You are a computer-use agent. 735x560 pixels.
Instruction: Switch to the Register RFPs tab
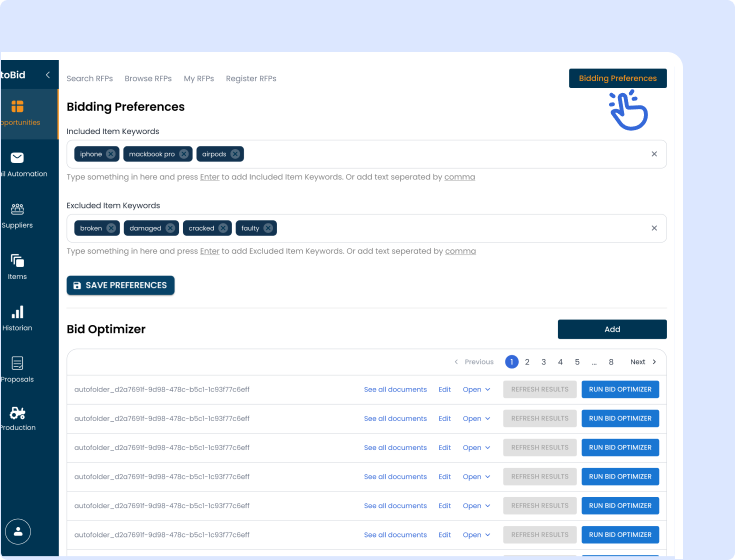[x=251, y=78]
